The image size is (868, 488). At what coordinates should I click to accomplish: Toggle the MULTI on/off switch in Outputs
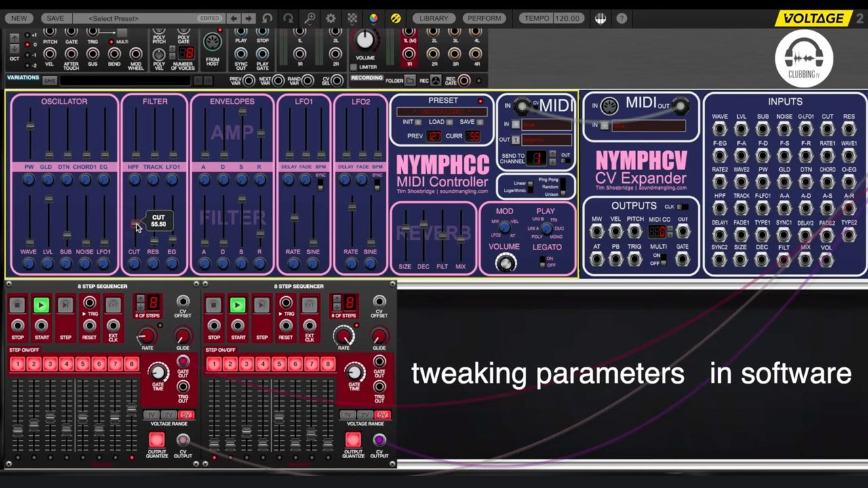click(663, 259)
